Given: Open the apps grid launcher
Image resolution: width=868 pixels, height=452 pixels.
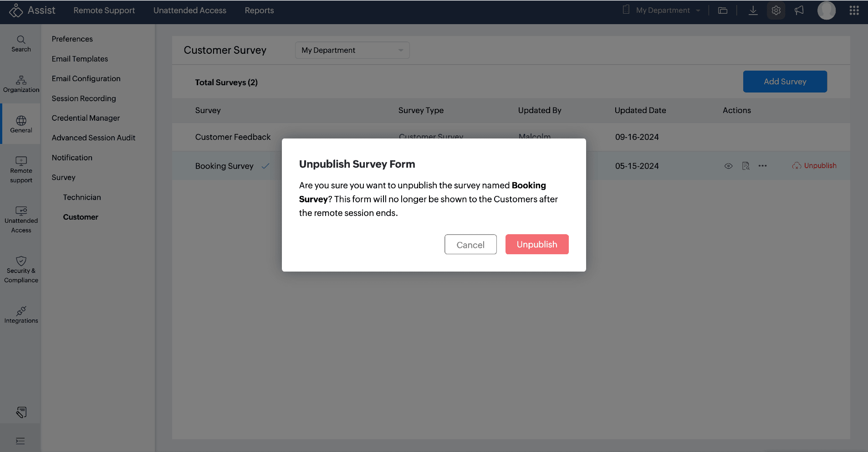Looking at the screenshot, I should coord(854,10).
